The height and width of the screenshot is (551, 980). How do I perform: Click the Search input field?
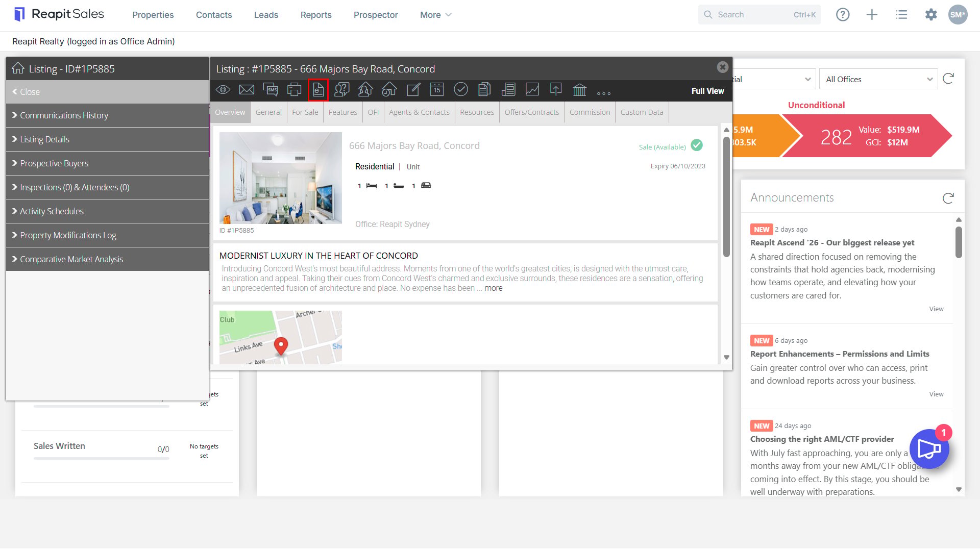coord(759,15)
